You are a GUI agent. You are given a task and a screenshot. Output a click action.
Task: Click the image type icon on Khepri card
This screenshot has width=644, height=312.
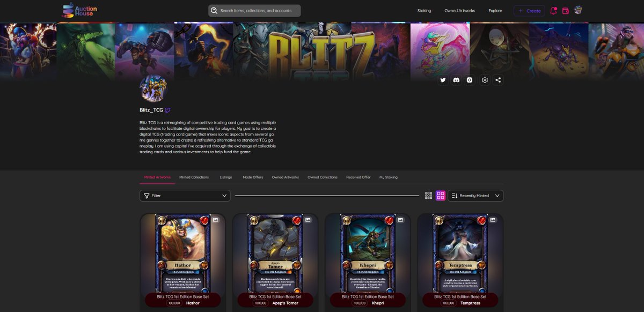[x=400, y=220]
